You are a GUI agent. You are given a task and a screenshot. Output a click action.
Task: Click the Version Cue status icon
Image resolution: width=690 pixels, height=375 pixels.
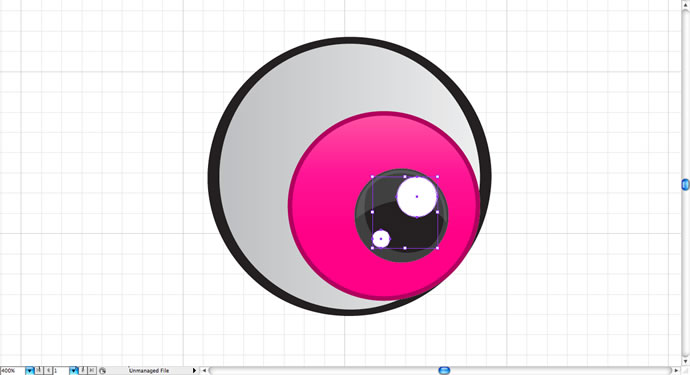[x=102, y=371]
